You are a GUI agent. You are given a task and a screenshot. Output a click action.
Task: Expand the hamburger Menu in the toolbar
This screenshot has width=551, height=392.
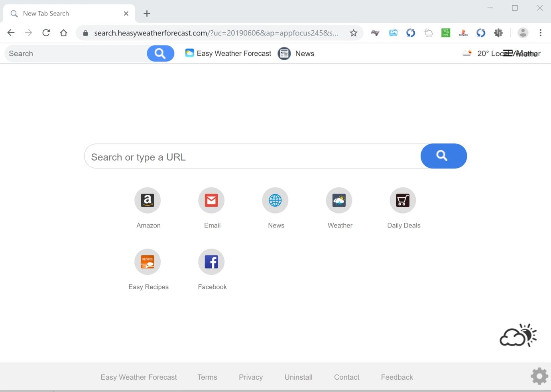point(521,53)
